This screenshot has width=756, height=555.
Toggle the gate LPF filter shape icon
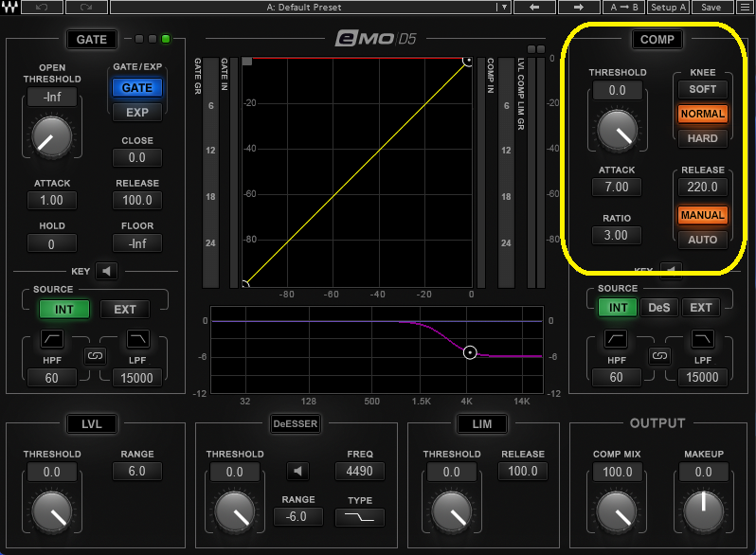click(x=137, y=339)
